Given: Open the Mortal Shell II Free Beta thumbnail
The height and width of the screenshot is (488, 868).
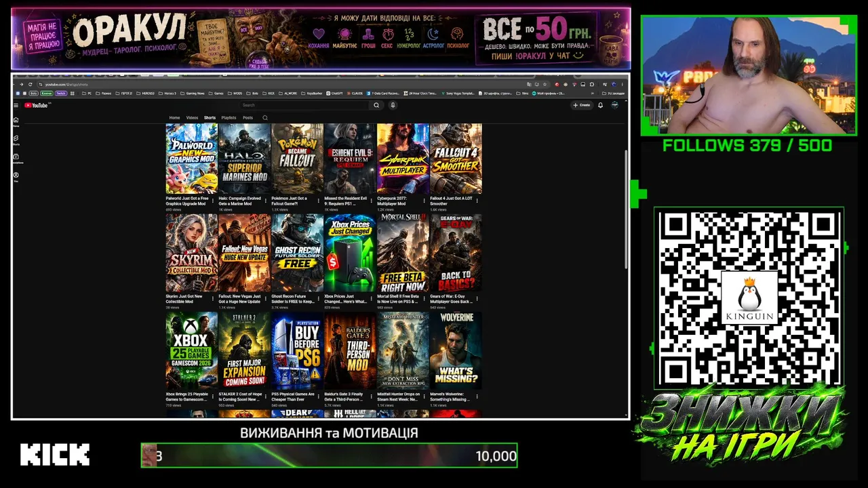Looking at the screenshot, I should (x=403, y=253).
